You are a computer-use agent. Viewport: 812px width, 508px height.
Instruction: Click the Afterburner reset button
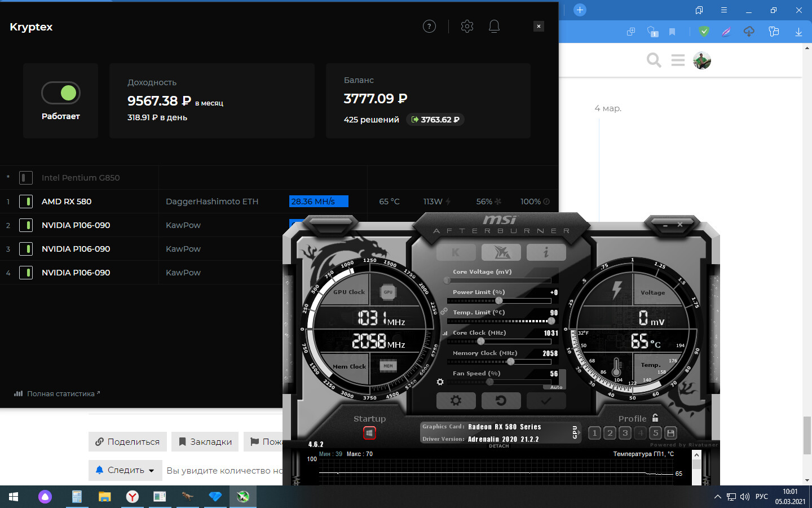click(501, 401)
